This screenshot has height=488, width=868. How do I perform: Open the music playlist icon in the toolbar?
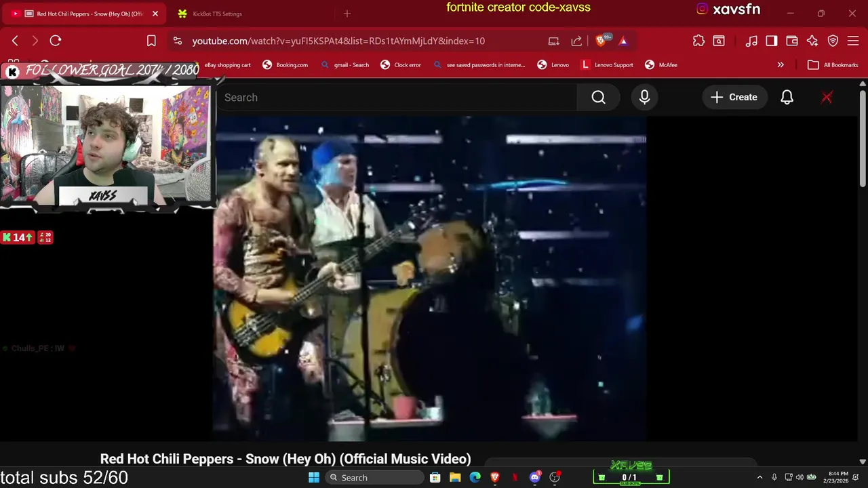(751, 41)
